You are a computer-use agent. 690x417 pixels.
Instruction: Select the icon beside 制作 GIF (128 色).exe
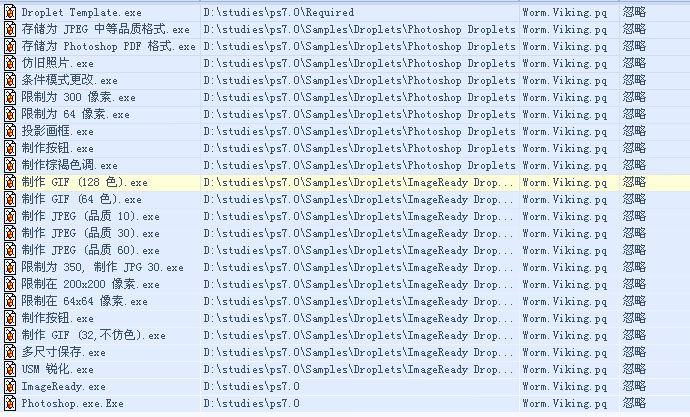[x=10, y=182]
